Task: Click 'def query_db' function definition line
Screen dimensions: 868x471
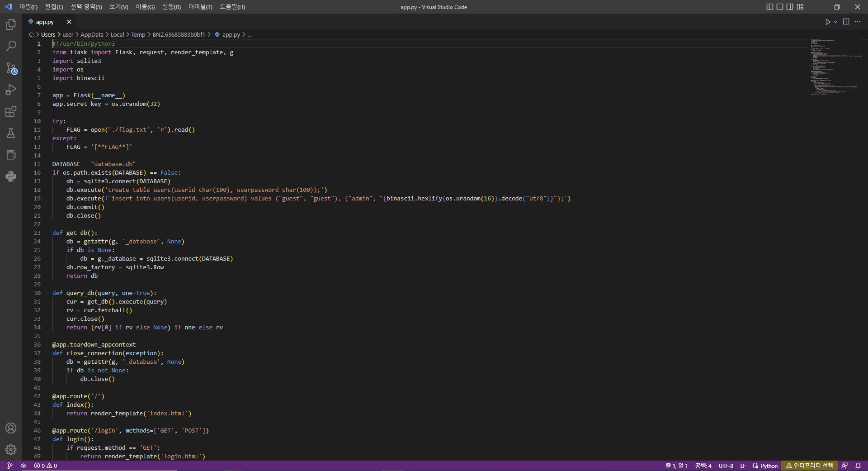Action: coord(104,293)
